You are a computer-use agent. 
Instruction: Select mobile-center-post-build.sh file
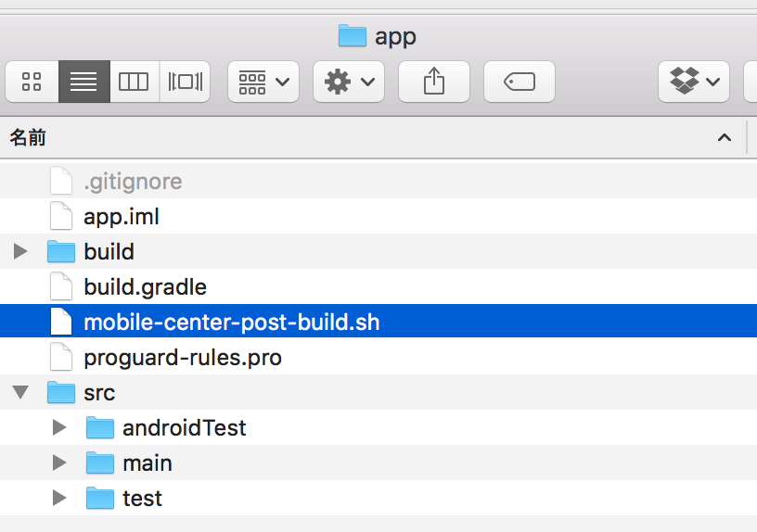pyautogui.click(x=378, y=322)
